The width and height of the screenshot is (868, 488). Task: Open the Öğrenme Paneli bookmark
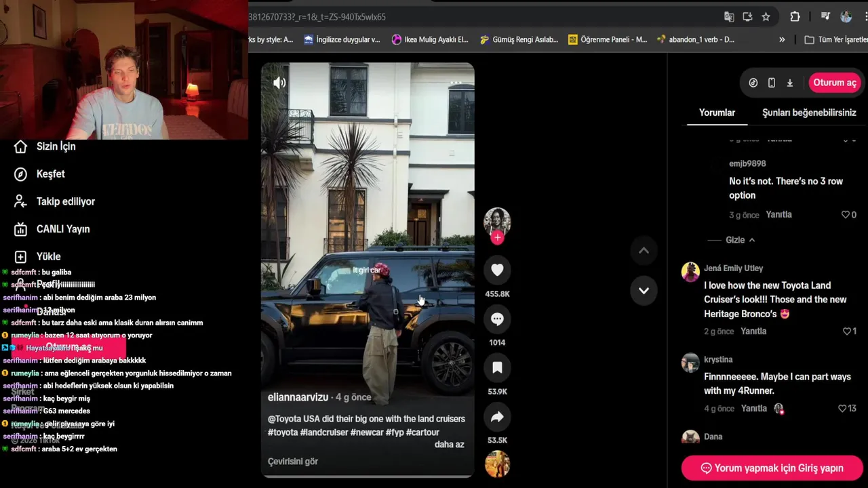[x=608, y=40]
